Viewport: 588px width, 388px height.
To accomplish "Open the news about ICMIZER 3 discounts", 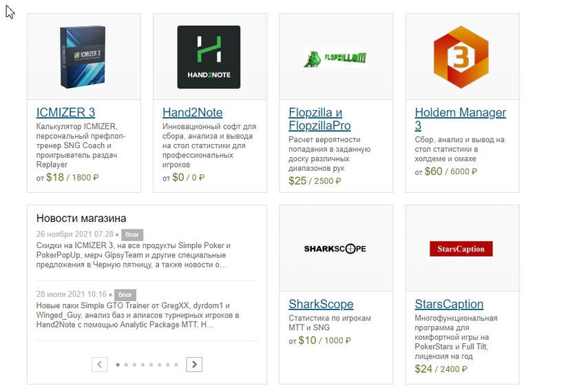I will pos(137,255).
